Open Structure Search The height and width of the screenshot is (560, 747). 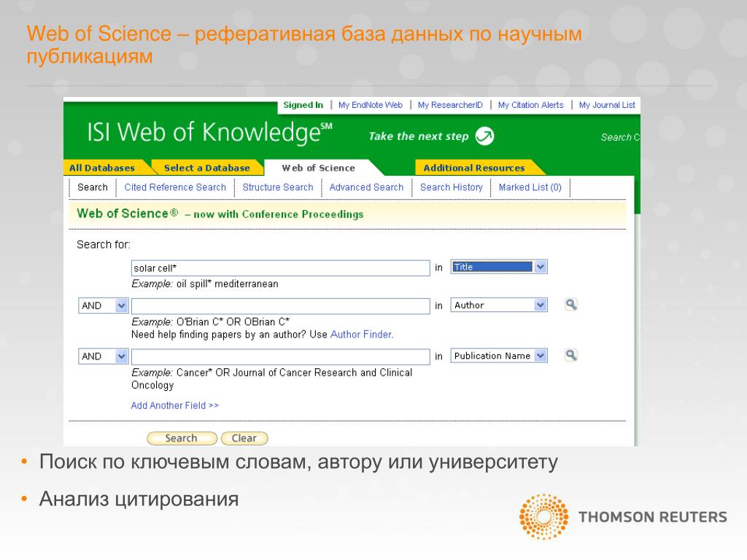[x=278, y=187]
